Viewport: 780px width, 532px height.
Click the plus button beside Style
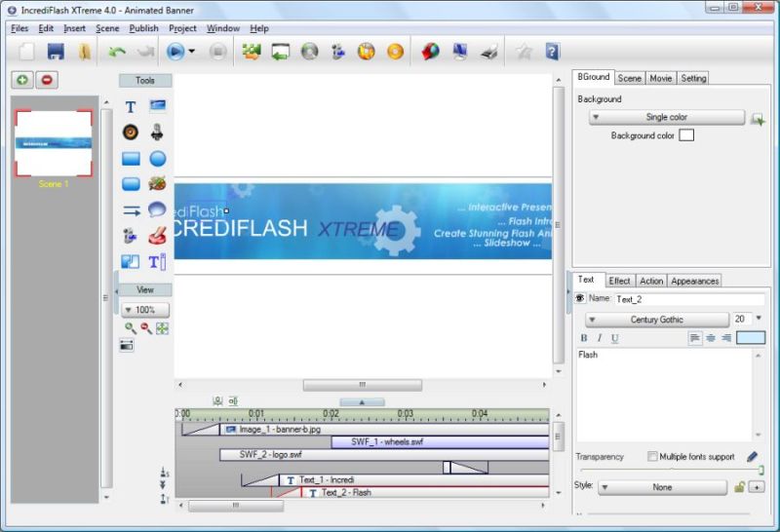757,487
